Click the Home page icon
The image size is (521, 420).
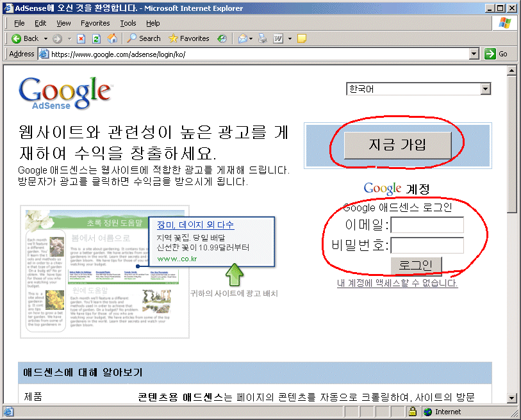[x=112, y=38]
